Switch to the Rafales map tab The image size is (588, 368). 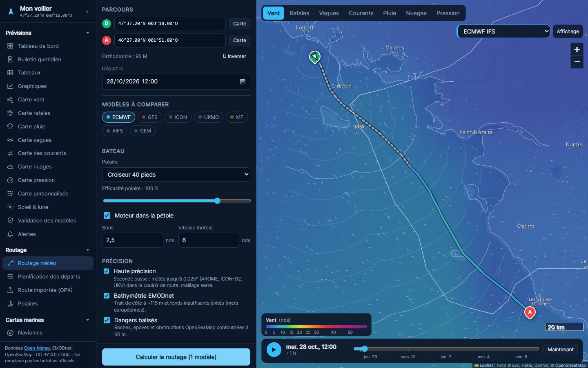tap(299, 13)
